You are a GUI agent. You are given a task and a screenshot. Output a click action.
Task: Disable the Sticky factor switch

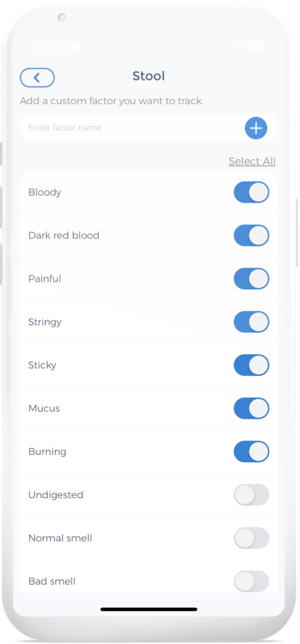pyautogui.click(x=251, y=365)
